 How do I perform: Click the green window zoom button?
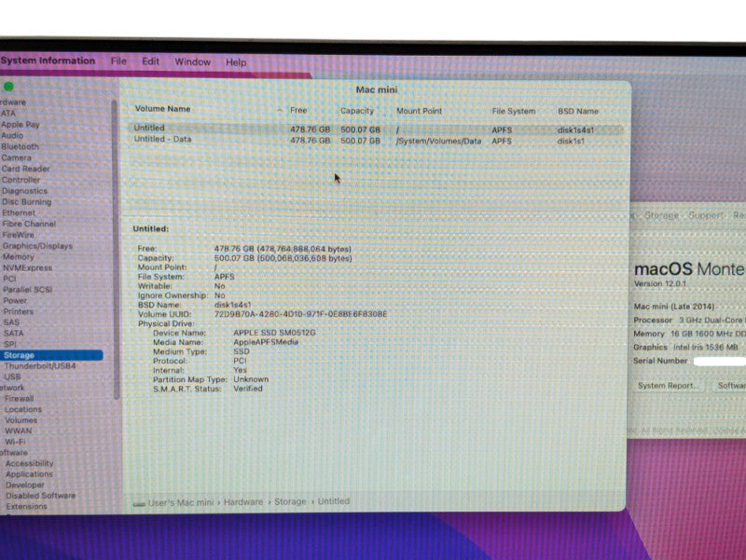pos(8,87)
